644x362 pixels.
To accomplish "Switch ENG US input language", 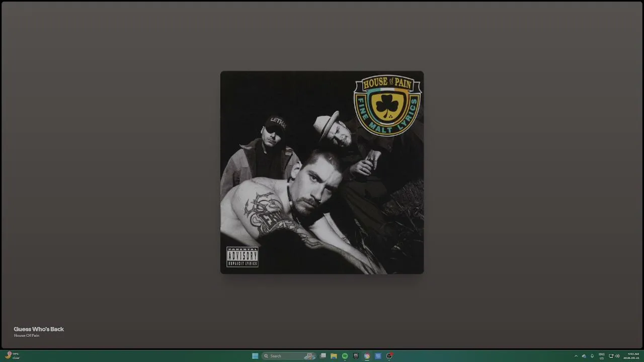I will click(601, 356).
